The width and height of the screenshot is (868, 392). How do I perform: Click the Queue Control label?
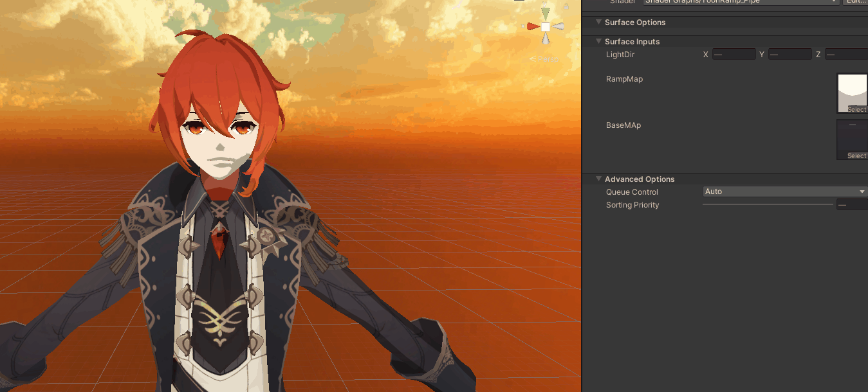coord(632,192)
